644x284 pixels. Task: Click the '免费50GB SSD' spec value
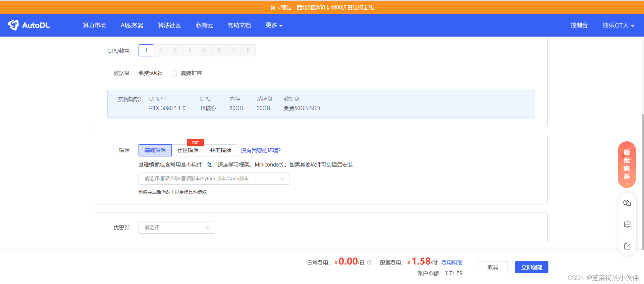(x=302, y=108)
